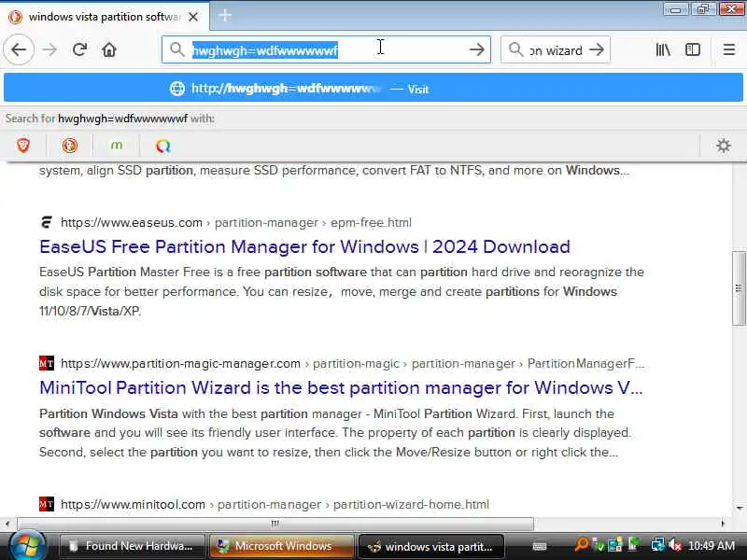Click the horizontal scrollbar thumb
Viewport: 747px width, 560px height.
click(x=275, y=524)
